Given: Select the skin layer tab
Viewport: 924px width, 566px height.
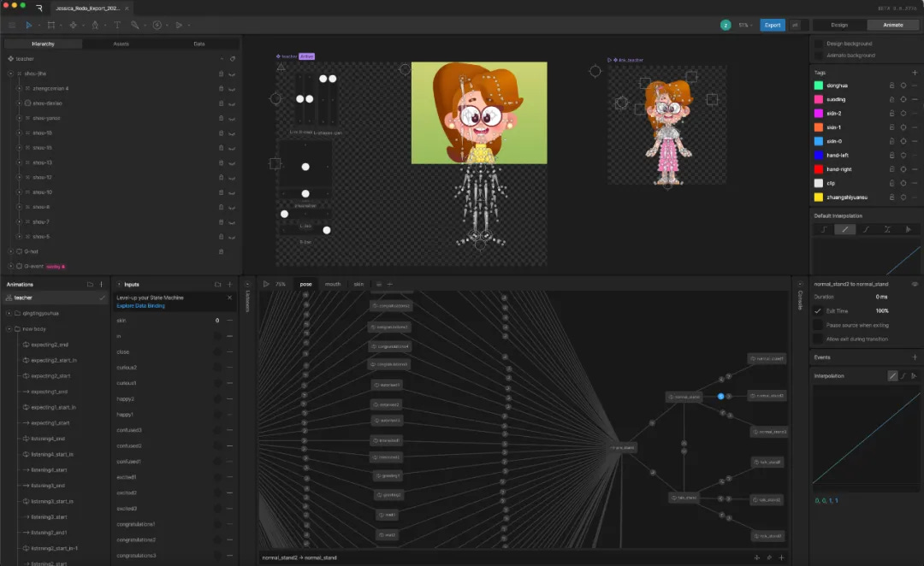Looking at the screenshot, I should click(x=358, y=284).
